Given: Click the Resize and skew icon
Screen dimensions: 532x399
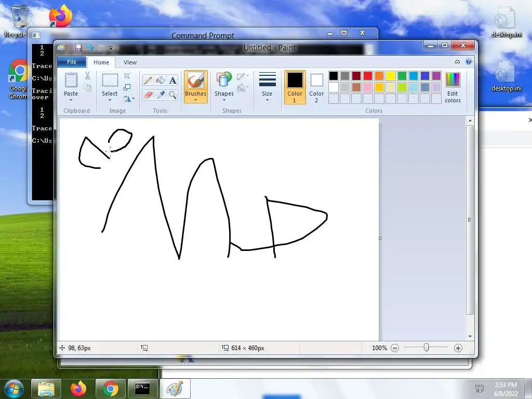Looking at the screenshot, I should 127,87.
